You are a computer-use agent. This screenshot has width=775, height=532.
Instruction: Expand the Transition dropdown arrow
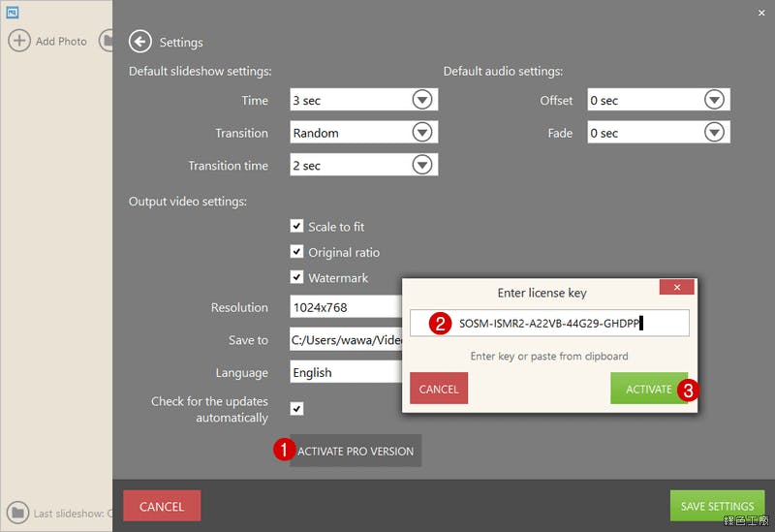point(422,133)
